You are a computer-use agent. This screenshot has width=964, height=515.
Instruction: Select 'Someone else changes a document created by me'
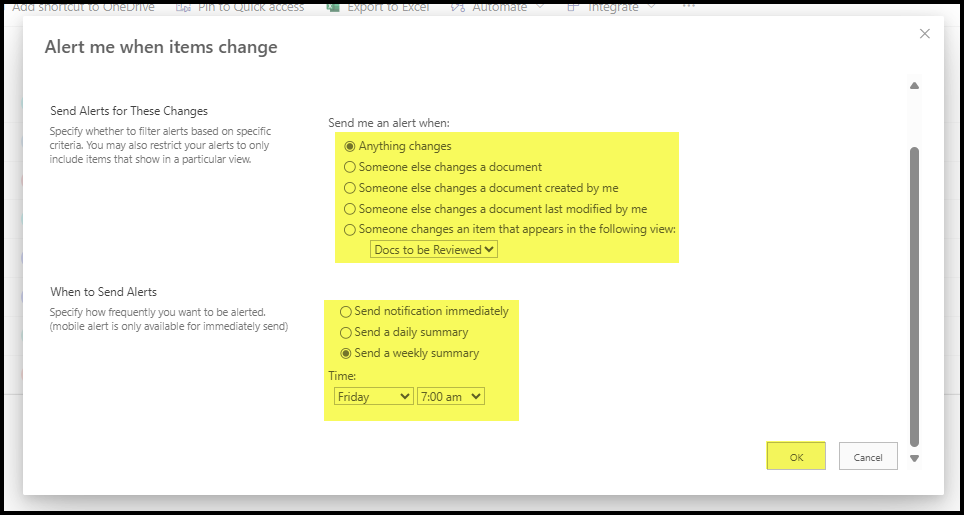[350, 188]
